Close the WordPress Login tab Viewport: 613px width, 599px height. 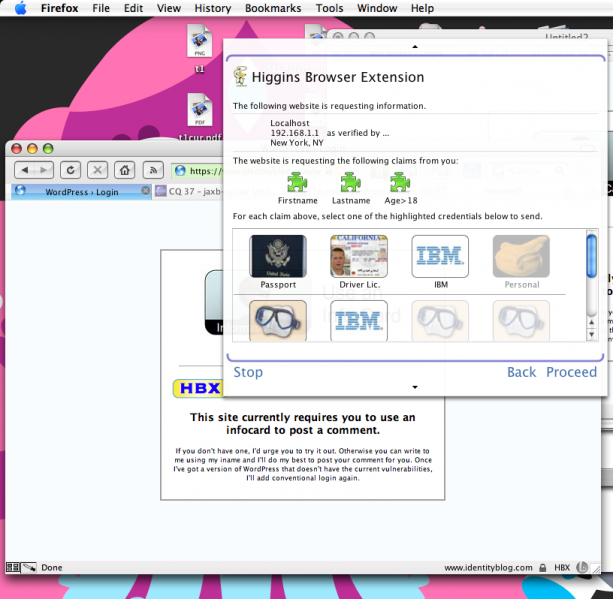(145, 191)
